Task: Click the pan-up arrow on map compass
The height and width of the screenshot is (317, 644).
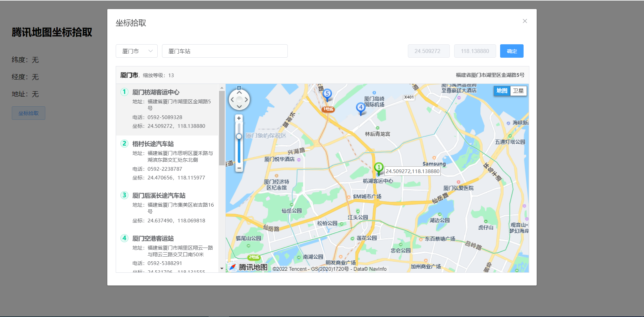Action: tap(239, 93)
